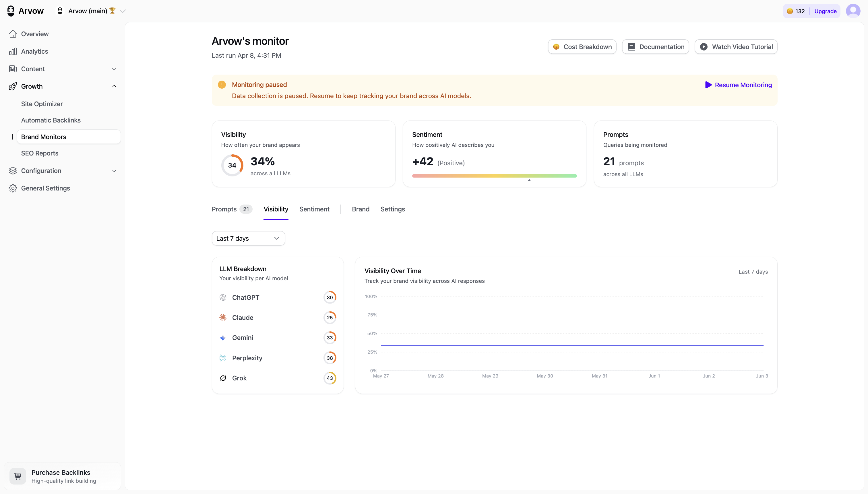The height and width of the screenshot is (494, 868).
Task: Click the trophy icon next to workspace name
Action: pyautogui.click(x=112, y=11)
